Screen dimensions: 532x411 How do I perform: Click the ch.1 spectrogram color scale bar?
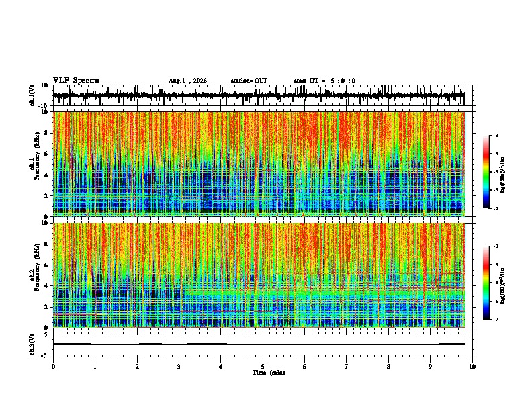pos(486,171)
